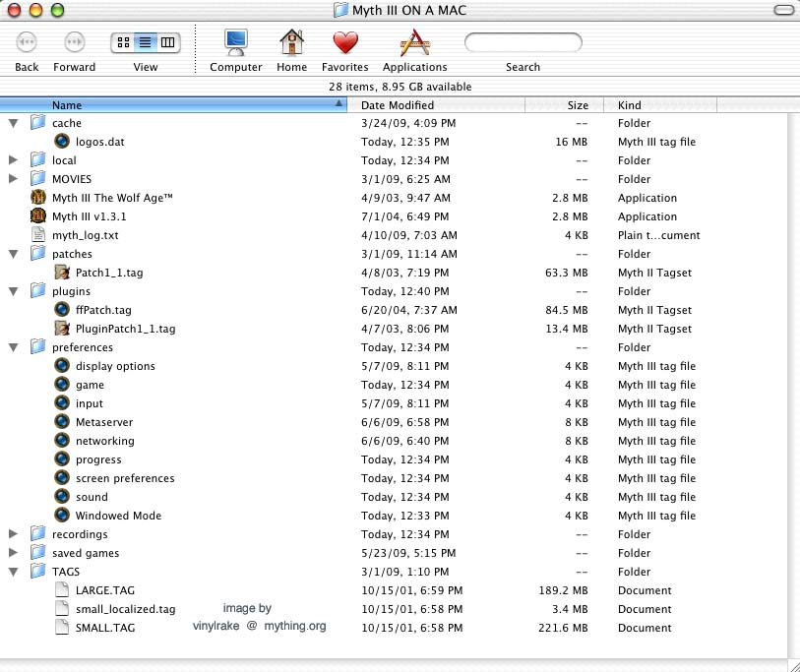The image size is (800, 672).
Task: Select the myth_log.txt document icon
Action: pos(38,235)
